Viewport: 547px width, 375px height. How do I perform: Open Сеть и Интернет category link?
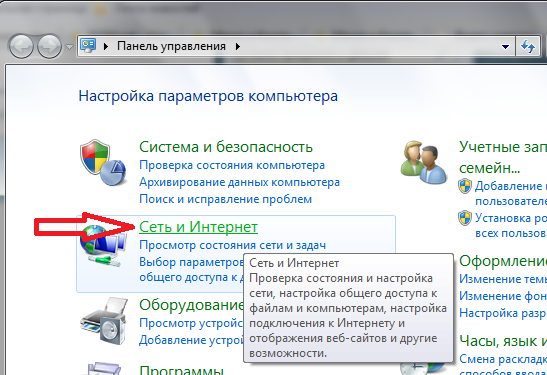pos(198,227)
